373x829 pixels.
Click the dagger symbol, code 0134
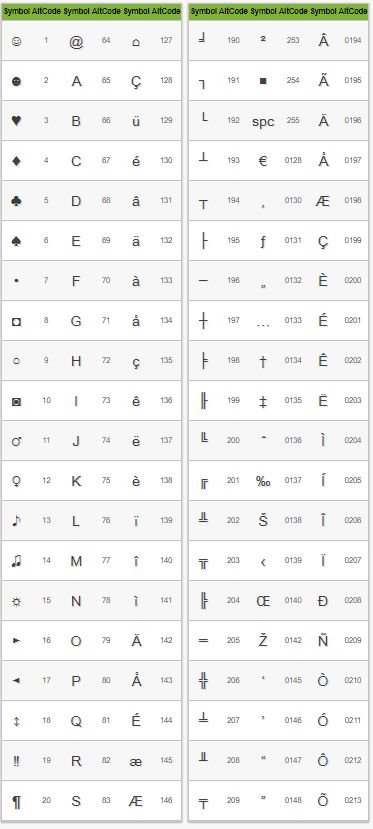pos(263,361)
